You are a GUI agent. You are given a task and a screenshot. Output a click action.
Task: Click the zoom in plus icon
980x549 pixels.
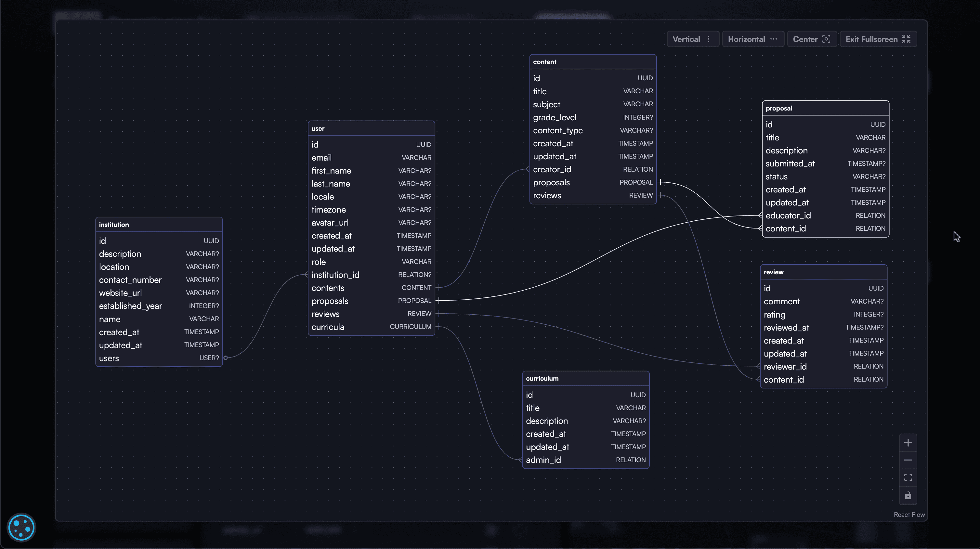coord(908,442)
